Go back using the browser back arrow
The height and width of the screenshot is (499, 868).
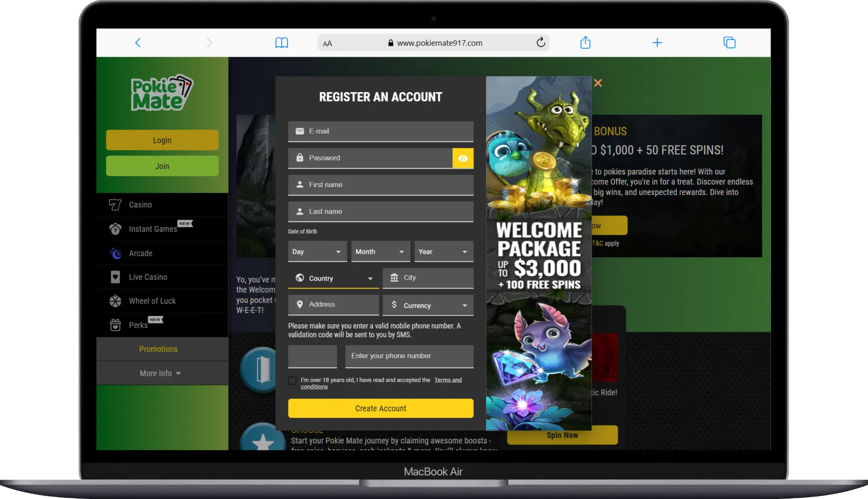coord(138,43)
